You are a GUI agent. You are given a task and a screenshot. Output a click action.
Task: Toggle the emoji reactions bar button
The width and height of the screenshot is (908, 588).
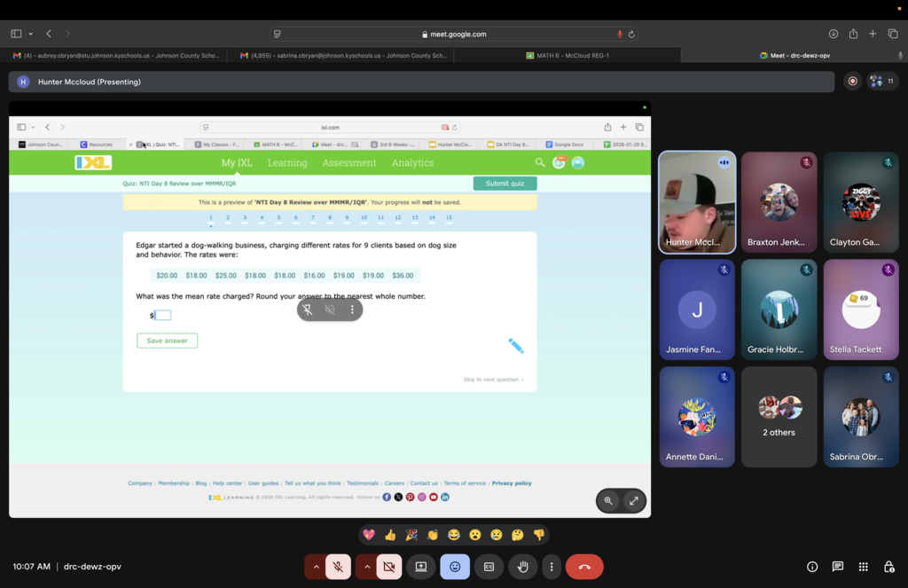click(455, 567)
